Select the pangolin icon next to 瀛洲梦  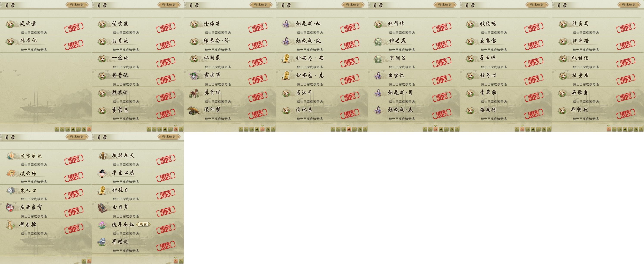[x=194, y=110]
